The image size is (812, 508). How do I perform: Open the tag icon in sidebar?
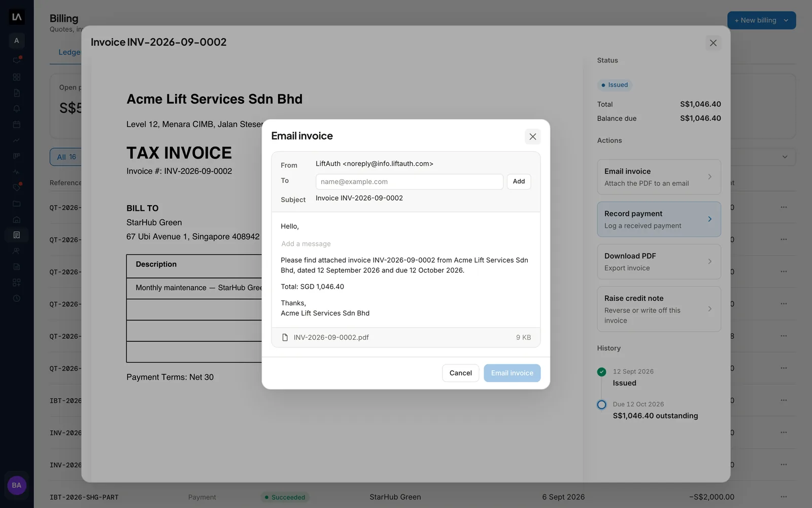pos(17,187)
